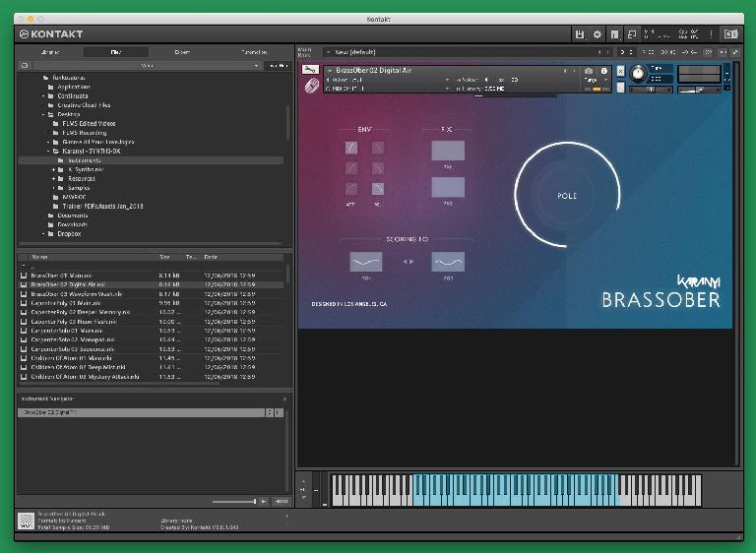Close the Instrument Navigator pane
Screen dimensions: 756x553
(284, 399)
